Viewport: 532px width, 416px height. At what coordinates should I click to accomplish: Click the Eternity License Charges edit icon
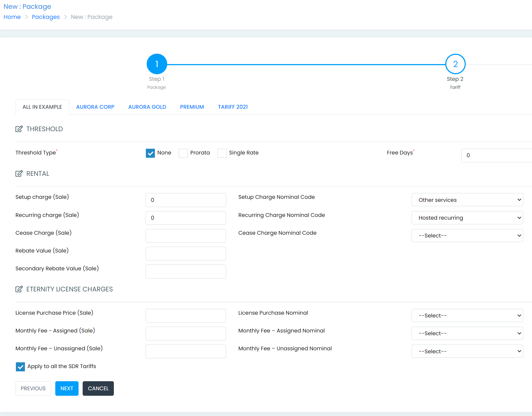click(x=19, y=289)
